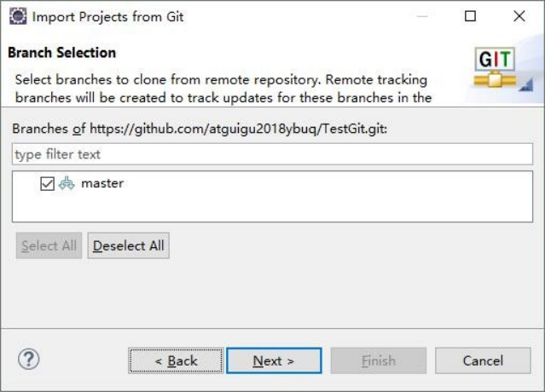545x392 pixels.
Task: Click the 'Import Projects from Git' title
Action: pyautogui.click(x=107, y=16)
